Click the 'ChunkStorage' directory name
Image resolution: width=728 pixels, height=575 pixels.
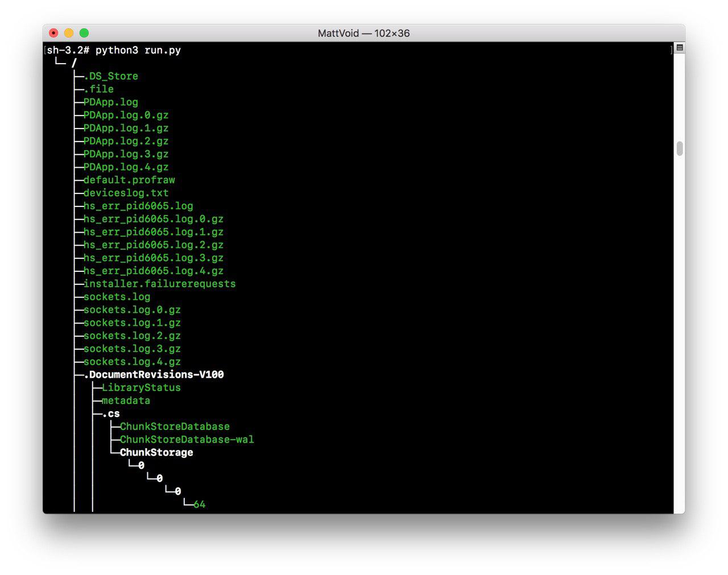coord(156,453)
